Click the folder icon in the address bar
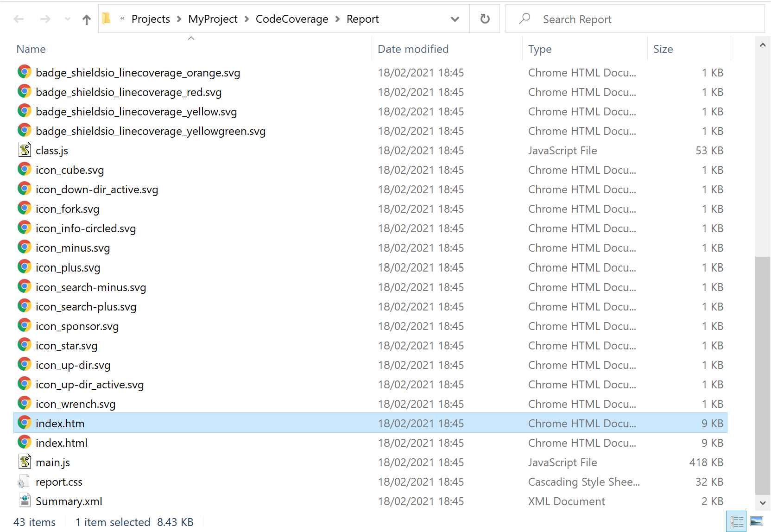 point(107,19)
